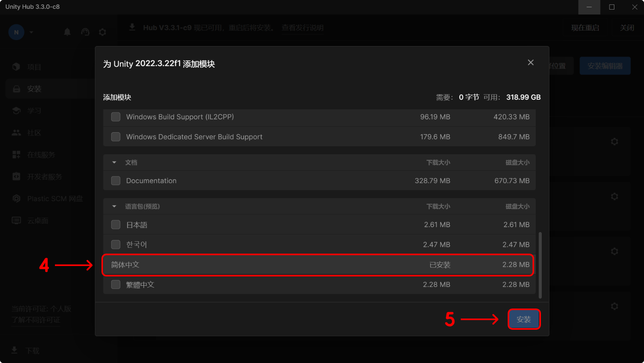Viewport: 644px width, 363px height.
Task: Open third install's gear settings icon
Action: (x=614, y=251)
